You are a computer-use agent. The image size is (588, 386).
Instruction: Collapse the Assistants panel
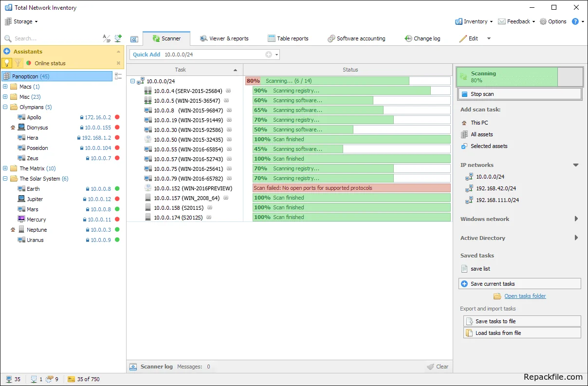(118, 52)
